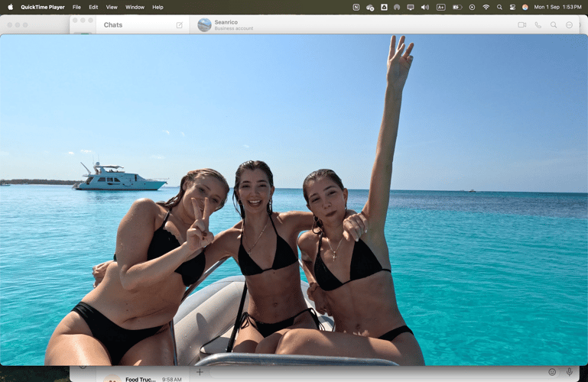Click the message input field
The height and width of the screenshot is (382, 588).
pyautogui.click(x=377, y=372)
